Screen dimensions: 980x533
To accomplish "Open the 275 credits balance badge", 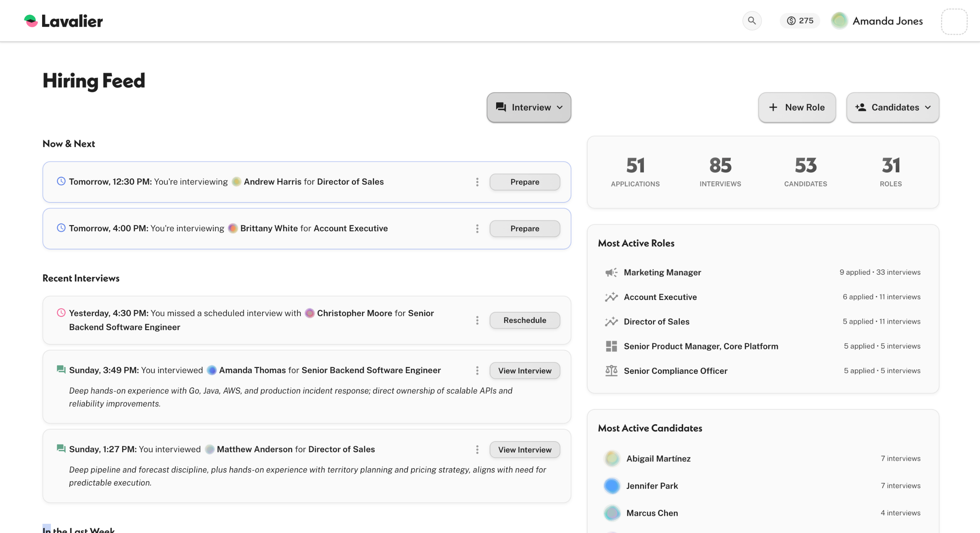I will pyautogui.click(x=800, y=21).
